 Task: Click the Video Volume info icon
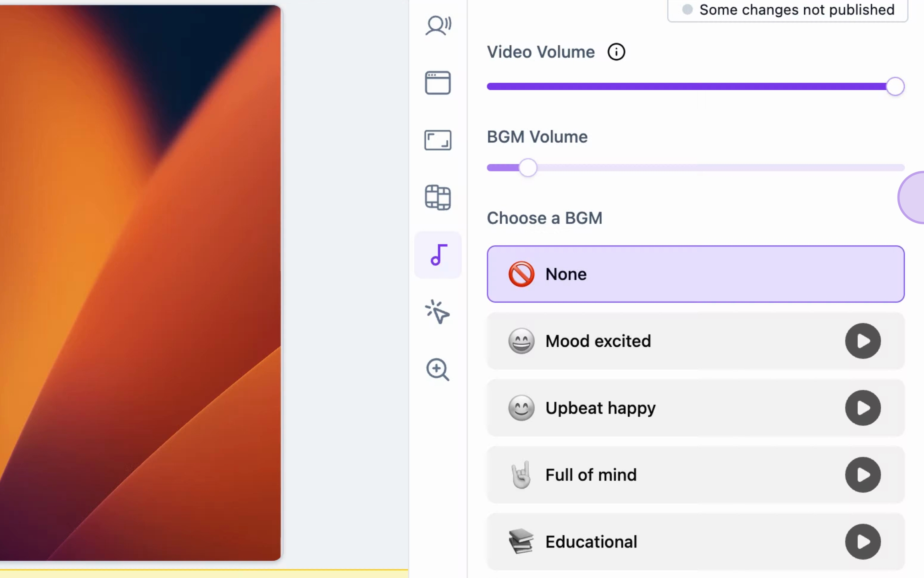(616, 52)
